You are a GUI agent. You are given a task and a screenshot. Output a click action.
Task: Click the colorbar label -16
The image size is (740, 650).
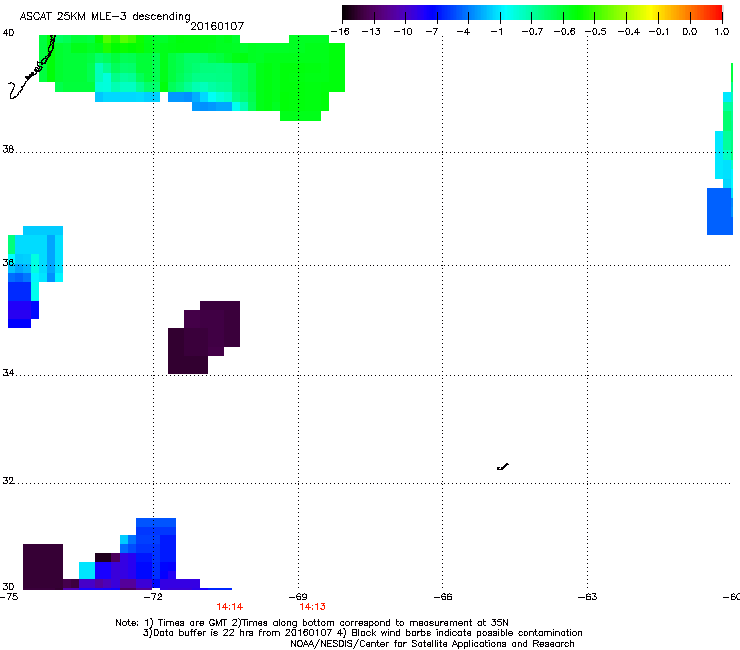[x=340, y=32]
